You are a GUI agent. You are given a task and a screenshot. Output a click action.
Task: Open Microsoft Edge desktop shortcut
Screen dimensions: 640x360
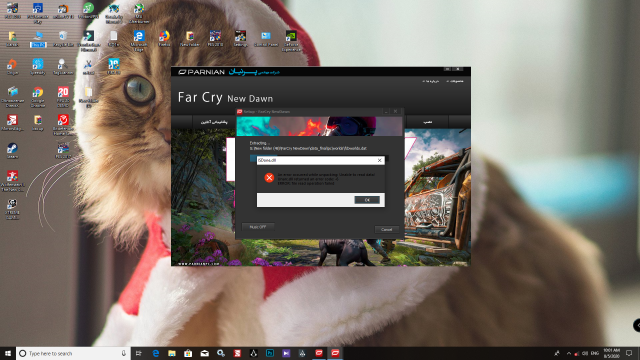(x=139, y=40)
